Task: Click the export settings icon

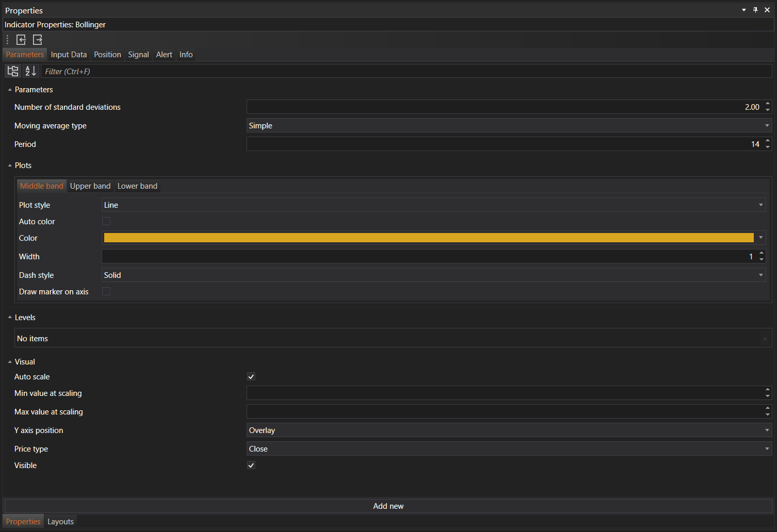Action: (x=38, y=40)
